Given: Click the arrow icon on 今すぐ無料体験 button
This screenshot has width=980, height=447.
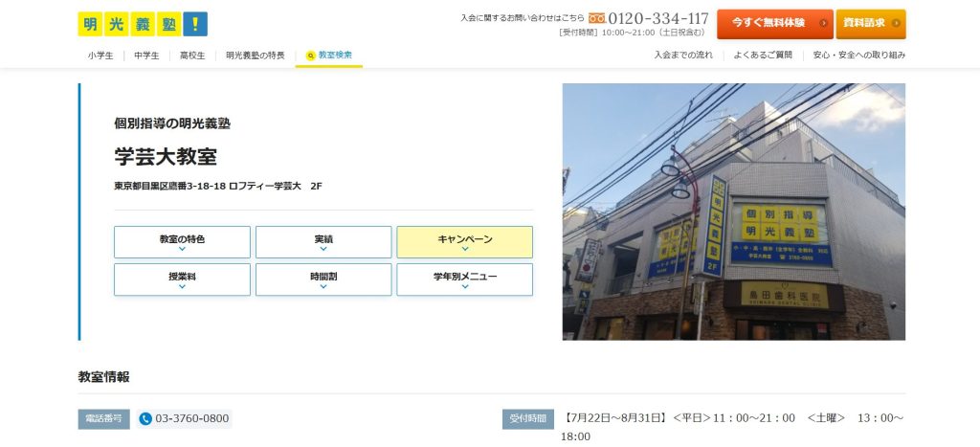Looking at the screenshot, I should click(823, 23).
